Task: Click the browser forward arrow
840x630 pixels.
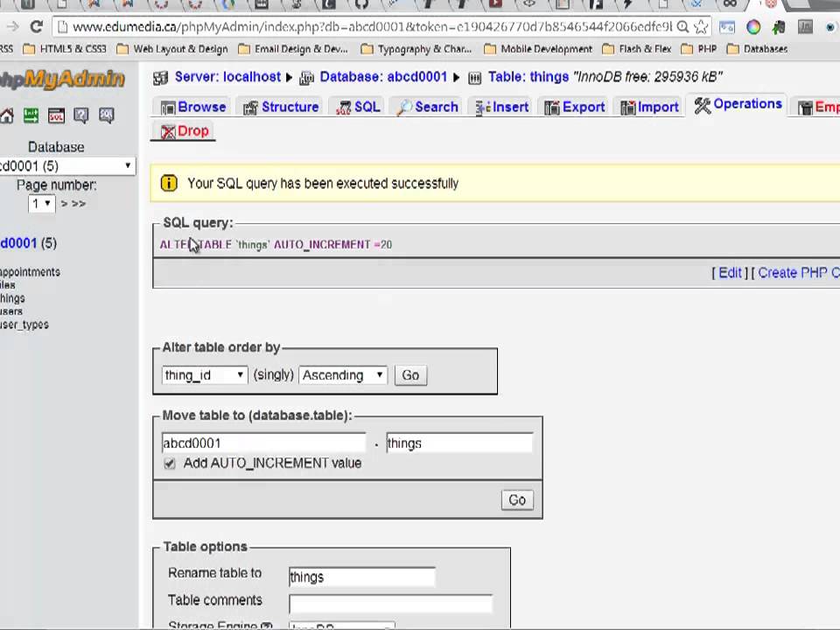Action: coord(12,26)
